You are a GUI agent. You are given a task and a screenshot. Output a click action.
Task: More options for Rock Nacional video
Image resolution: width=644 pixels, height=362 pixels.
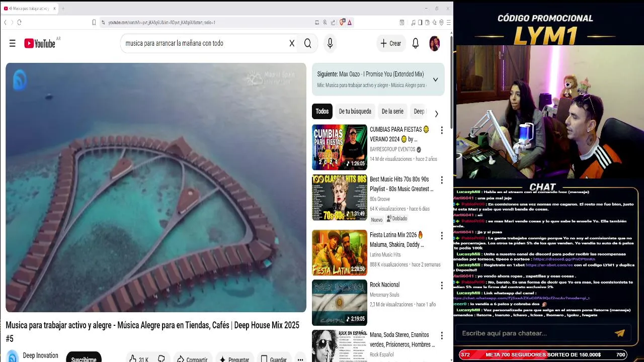[x=442, y=286]
